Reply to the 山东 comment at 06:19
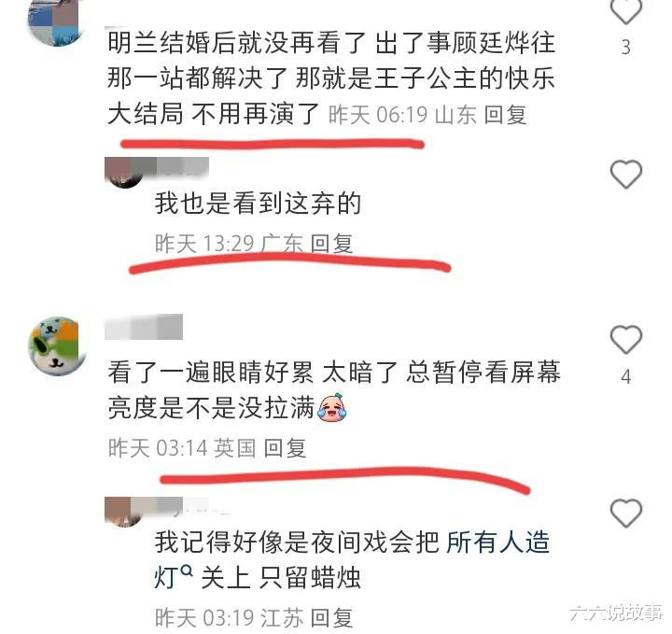 pos(505,115)
